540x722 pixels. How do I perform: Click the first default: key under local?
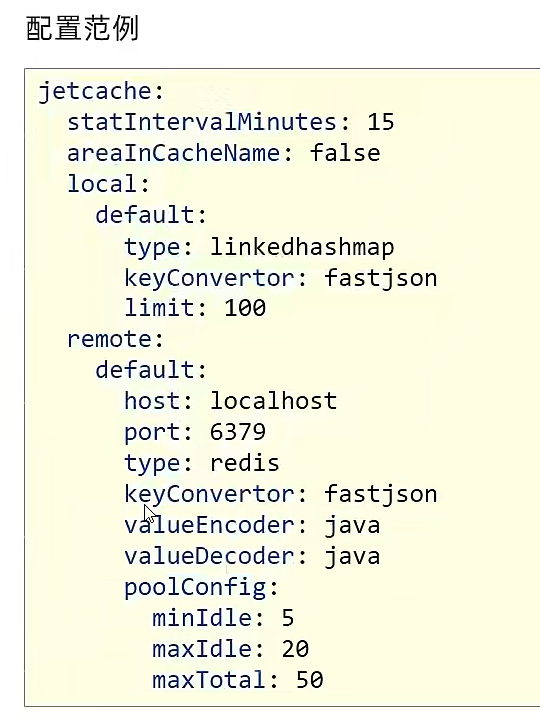click(x=151, y=215)
